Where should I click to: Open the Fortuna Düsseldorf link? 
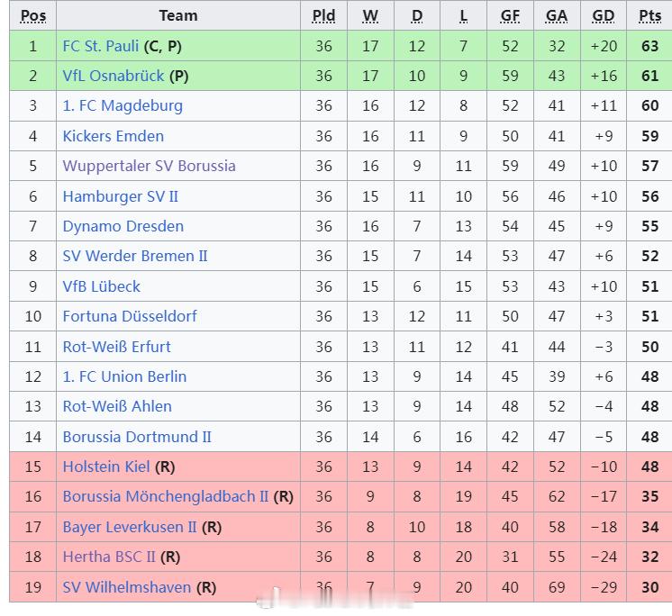(x=130, y=317)
